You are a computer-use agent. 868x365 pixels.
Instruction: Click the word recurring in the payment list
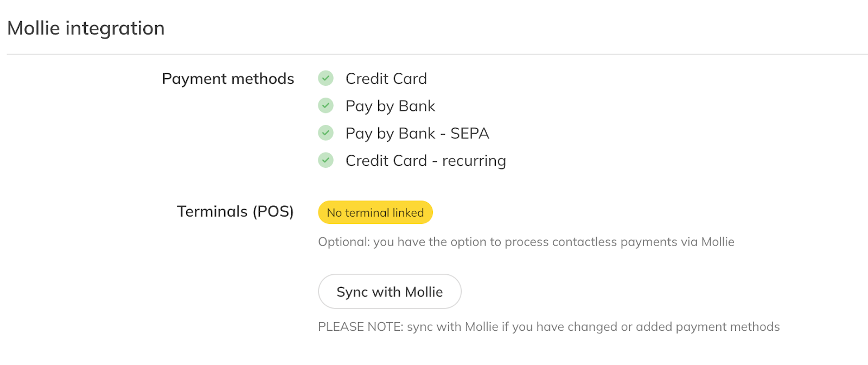[474, 161]
